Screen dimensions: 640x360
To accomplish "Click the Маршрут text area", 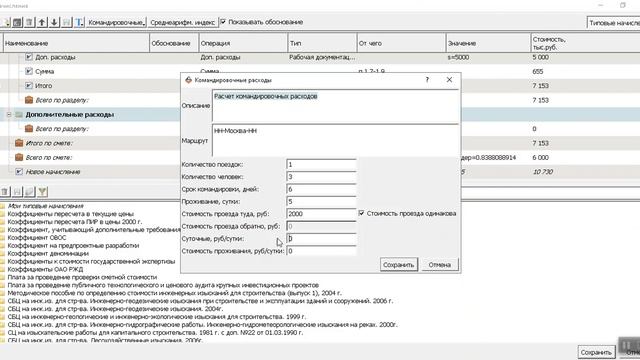I will [x=335, y=141].
